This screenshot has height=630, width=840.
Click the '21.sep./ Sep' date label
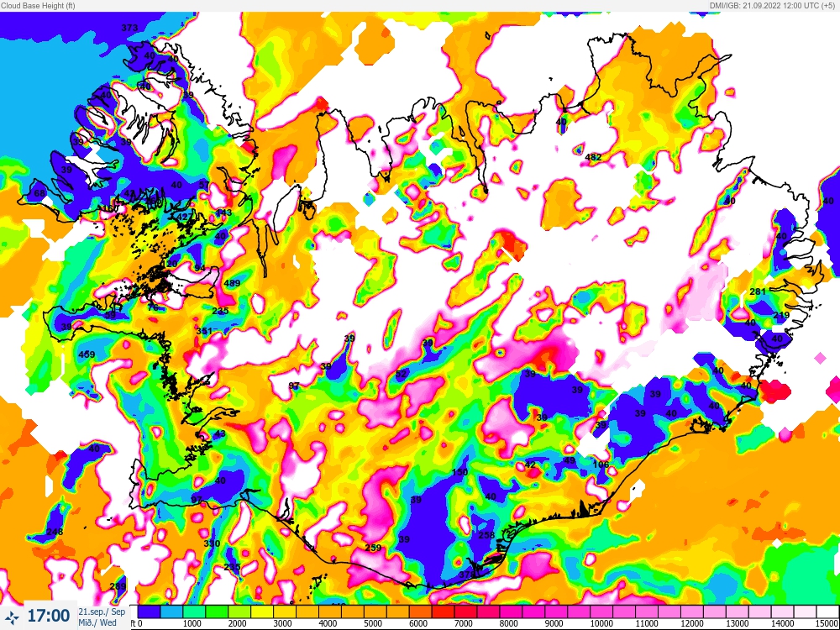(102, 612)
